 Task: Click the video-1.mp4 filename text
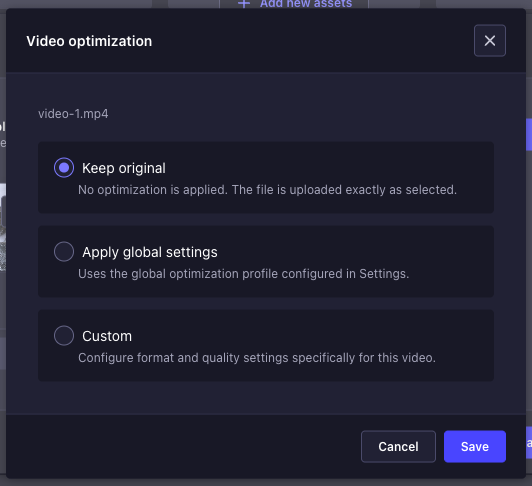[73, 114]
